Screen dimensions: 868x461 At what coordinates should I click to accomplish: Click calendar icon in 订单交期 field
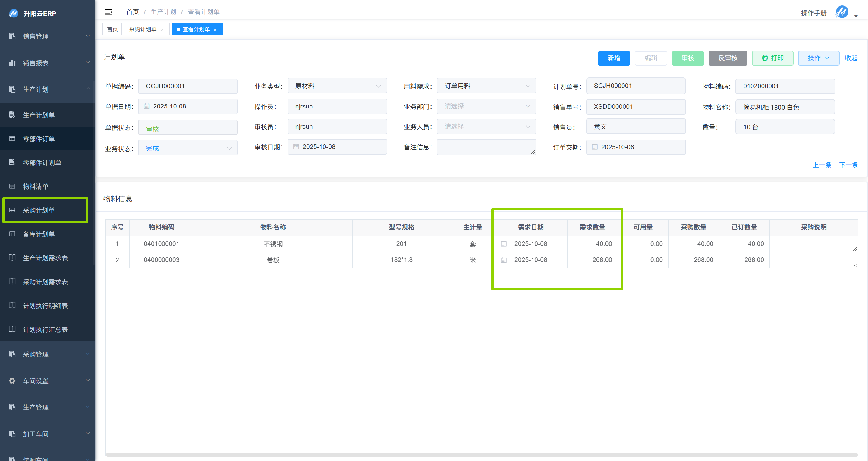(594, 147)
